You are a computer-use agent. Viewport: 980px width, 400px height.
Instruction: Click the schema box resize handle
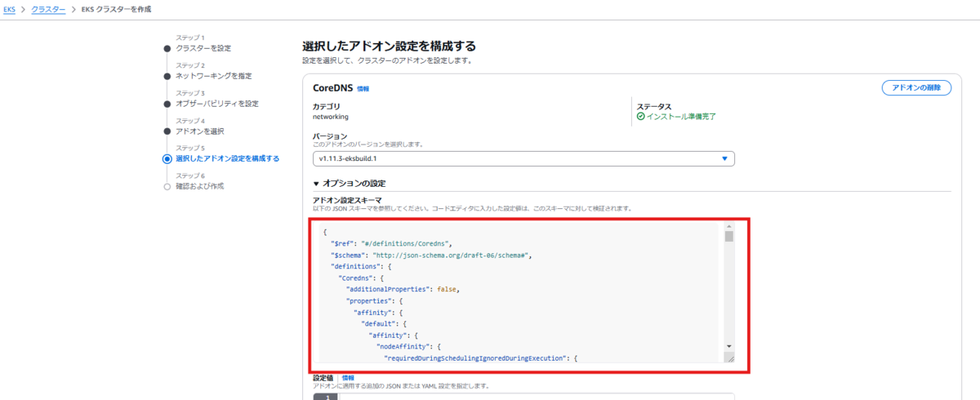point(729,358)
